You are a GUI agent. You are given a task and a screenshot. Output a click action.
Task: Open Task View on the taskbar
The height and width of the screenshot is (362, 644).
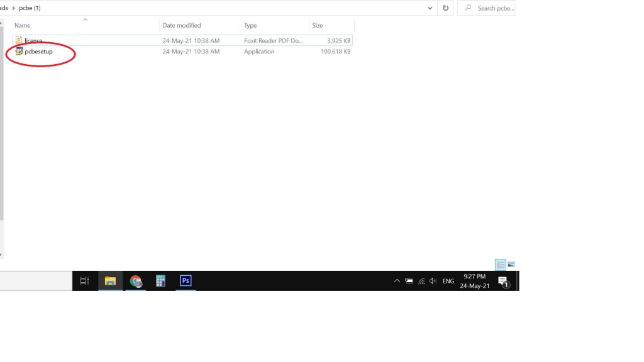(x=84, y=281)
